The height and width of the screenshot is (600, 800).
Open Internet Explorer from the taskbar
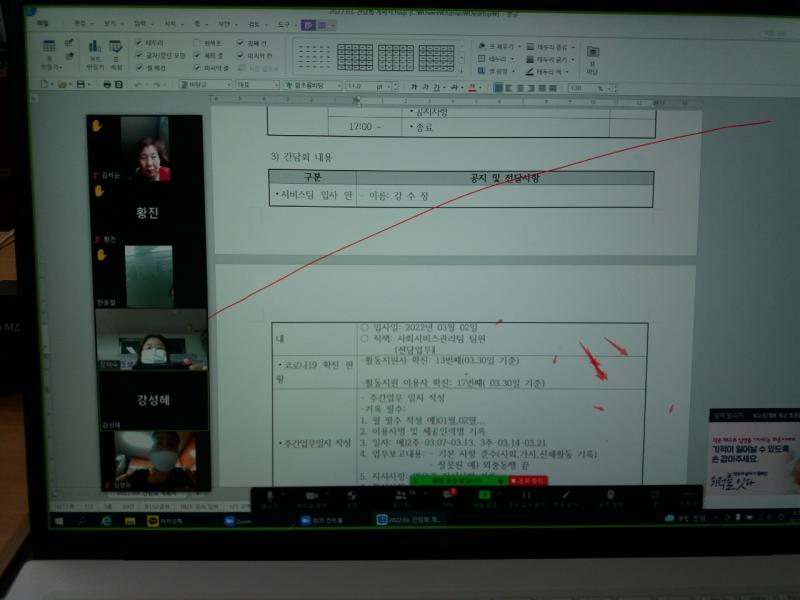click(106, 521)
